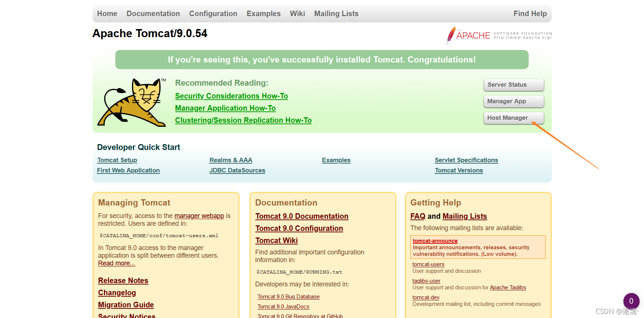Open Tomcat 9.0 Configuration link
The height and width of the screenshot is (318, 644).
click(299, 228)
